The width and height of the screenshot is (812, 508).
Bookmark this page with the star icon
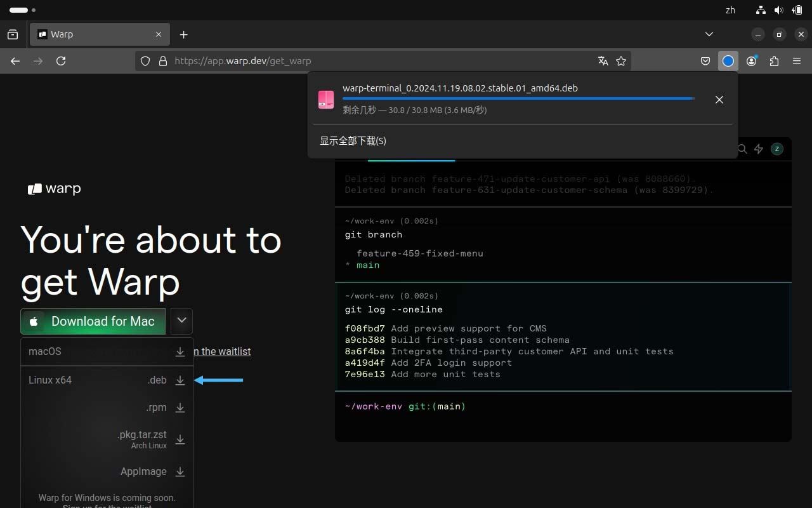coord(621,61)
